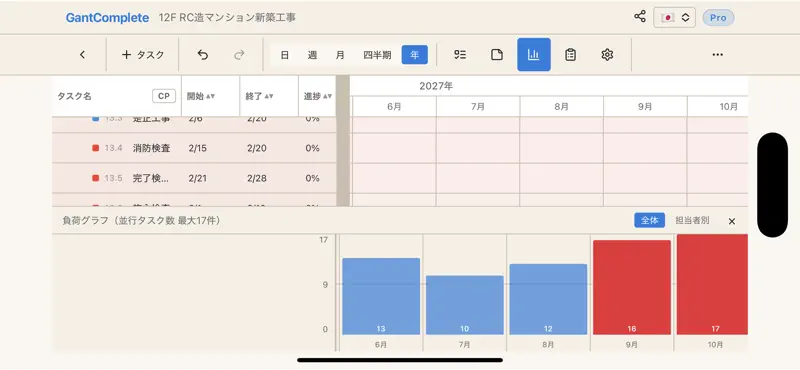Add a new task with + タスク
This screenshot has width=800, height=370.
click(143, 55)
